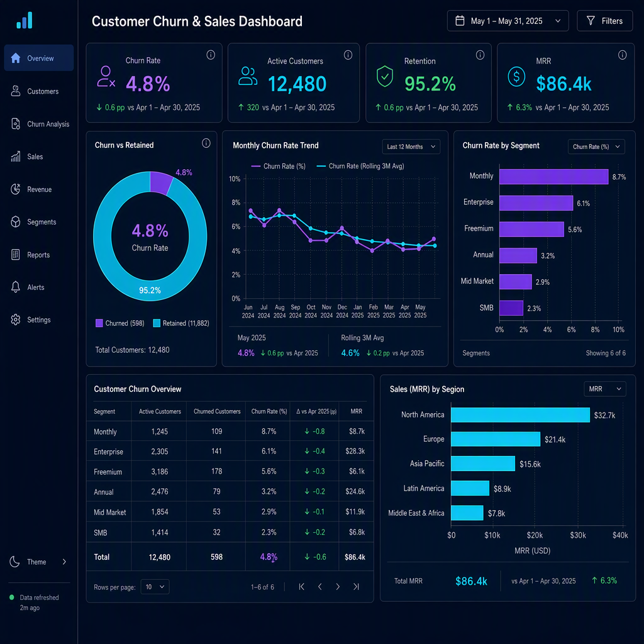The width and height of the screenshot is (644, 644).
Task: Toggle Churn Rate (%) legend series
Action: pos(279,166)
